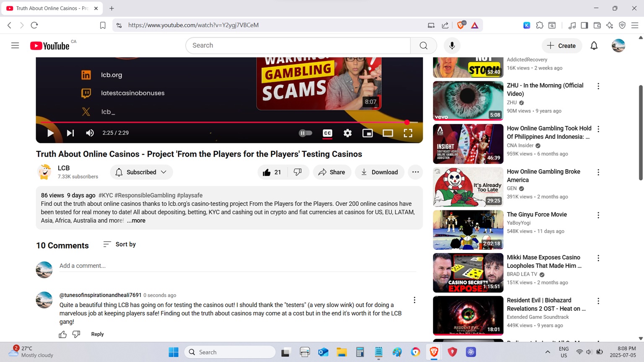
Task: Click the YouTube search magnifier button
Action: [423, 45]
